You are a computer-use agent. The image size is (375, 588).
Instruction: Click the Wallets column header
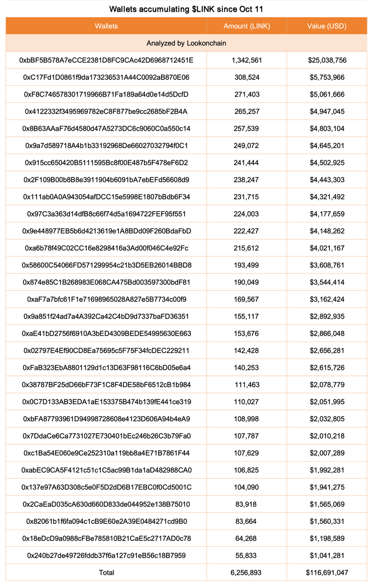(106, 26)
